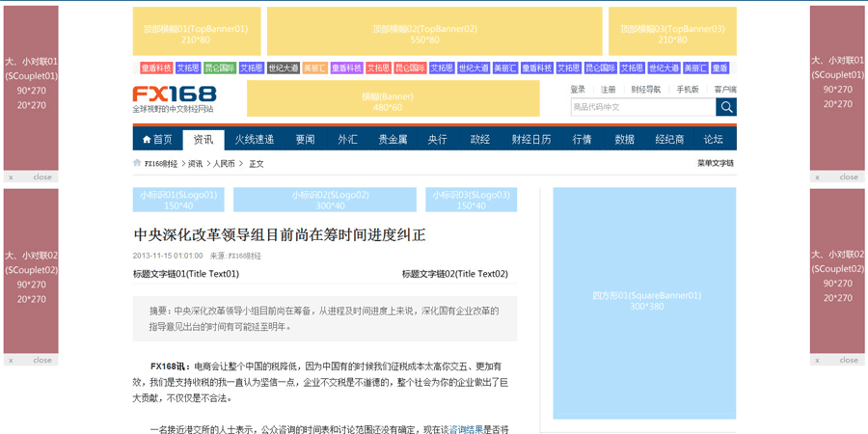Viewport: 868px width, 434px height.
Task: Open the 火线速递 navigation tab
Action: (255, 140)
